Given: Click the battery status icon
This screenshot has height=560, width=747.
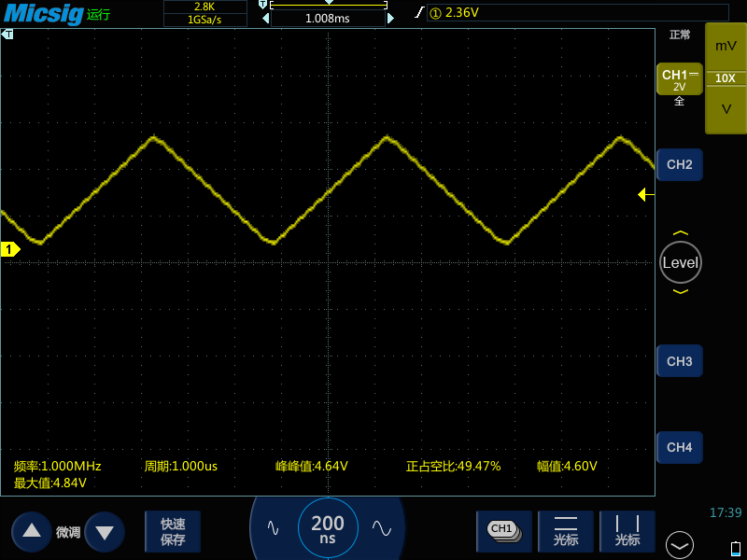Looking at the screenshot, I should point(735,546).
